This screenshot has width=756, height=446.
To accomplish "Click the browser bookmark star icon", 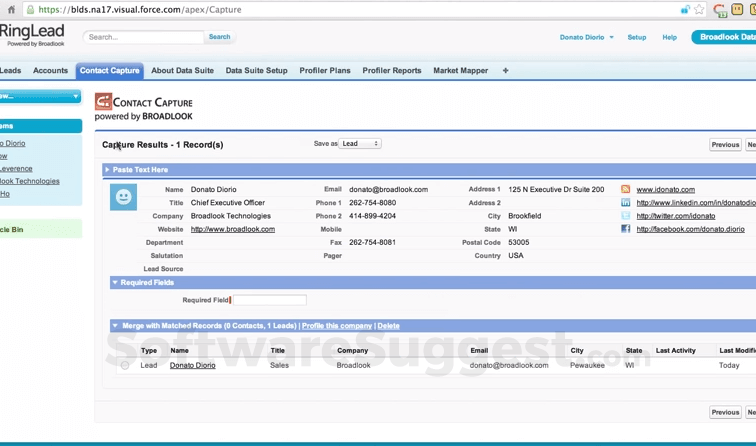I will tap(699, 10).
